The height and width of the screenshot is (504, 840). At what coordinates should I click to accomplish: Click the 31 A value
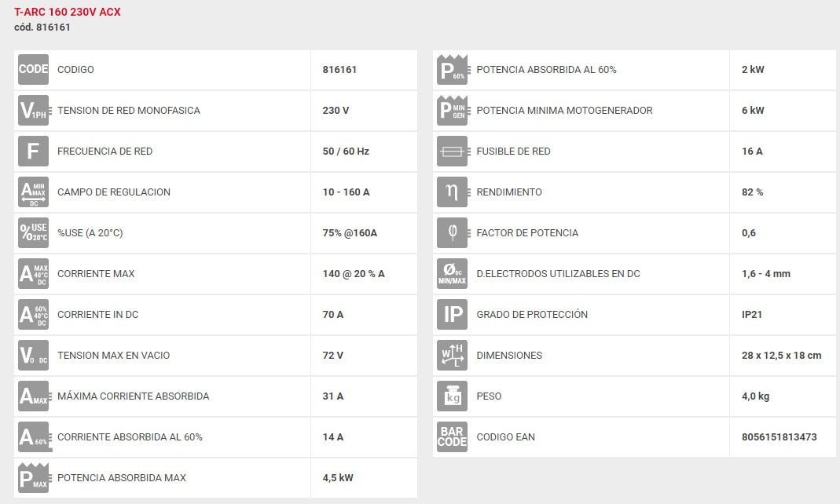click(x=333, y=396)
